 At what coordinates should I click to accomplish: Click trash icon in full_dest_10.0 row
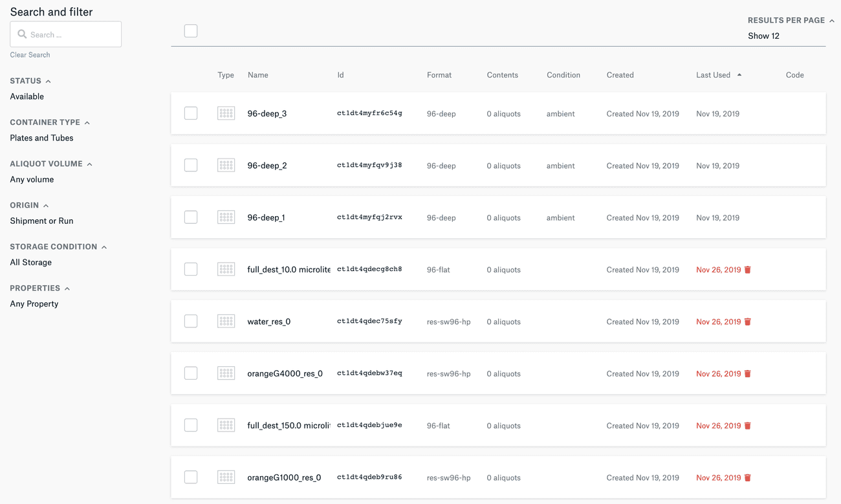coord(747,270)
